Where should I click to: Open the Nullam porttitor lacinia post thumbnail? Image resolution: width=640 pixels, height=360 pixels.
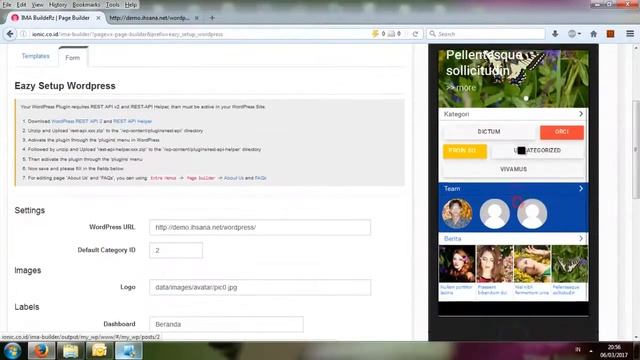457,264
